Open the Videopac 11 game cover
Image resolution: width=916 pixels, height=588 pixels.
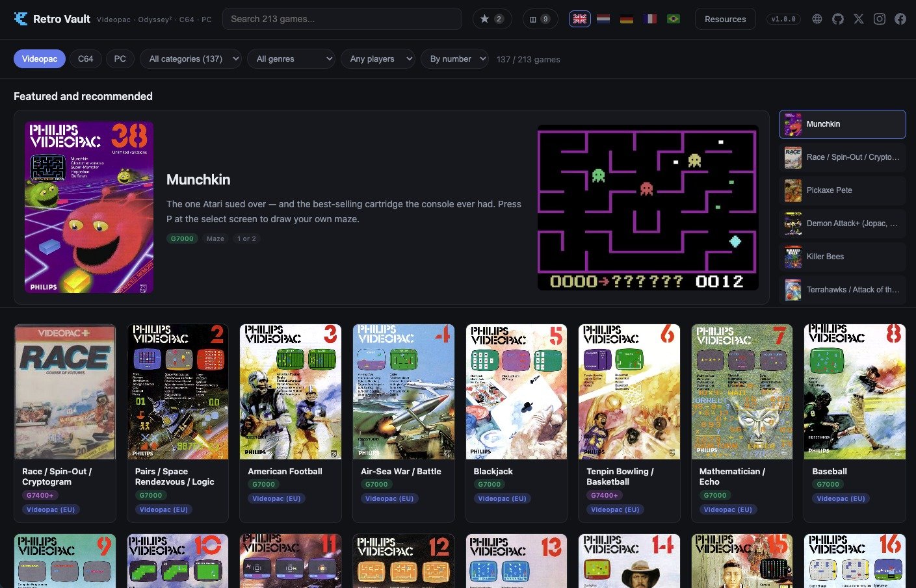291,561
